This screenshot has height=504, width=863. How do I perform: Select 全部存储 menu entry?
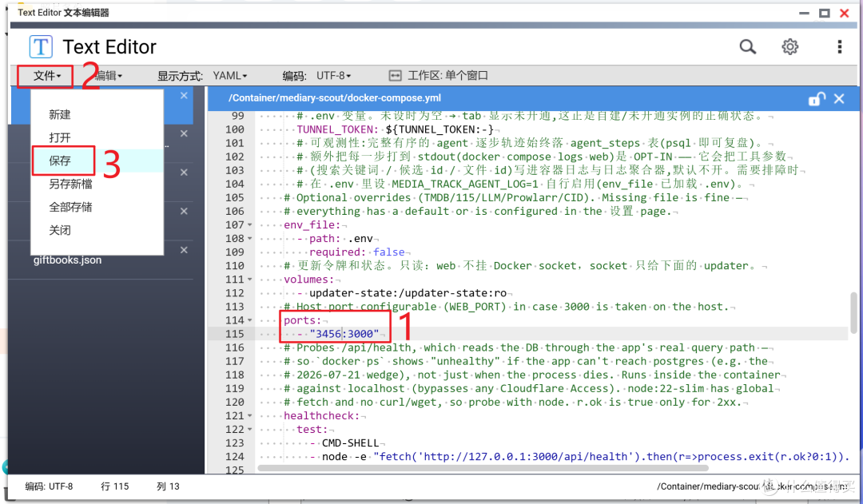tap(70, 207)
